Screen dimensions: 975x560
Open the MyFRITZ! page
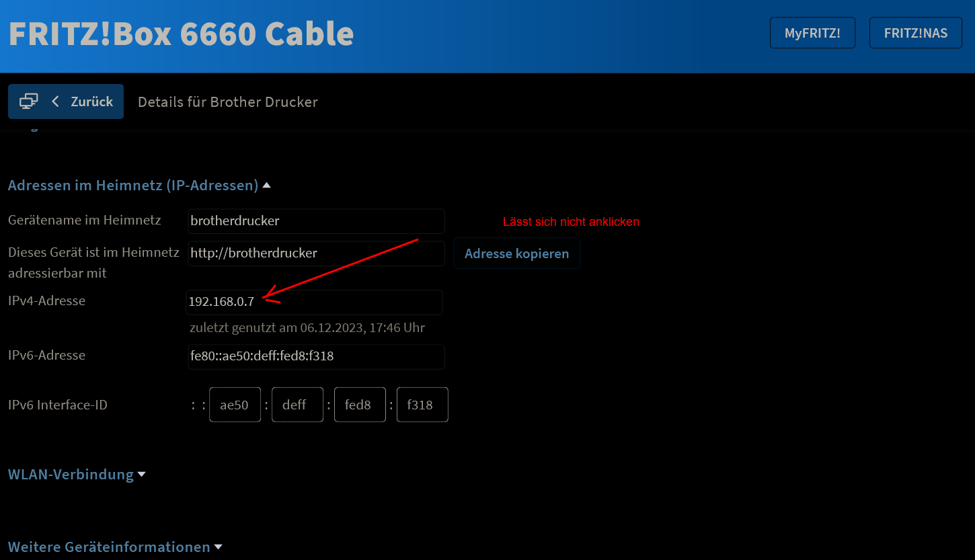(x=812, y=33)
